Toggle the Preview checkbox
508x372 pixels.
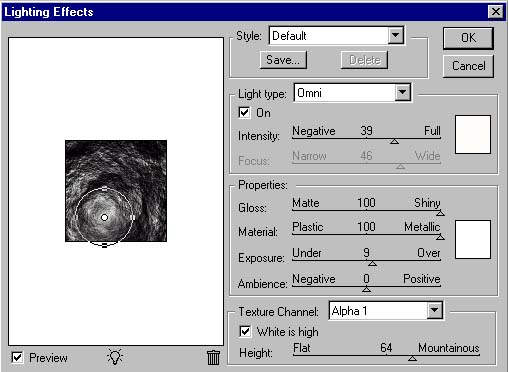click(x=17, y=358)
